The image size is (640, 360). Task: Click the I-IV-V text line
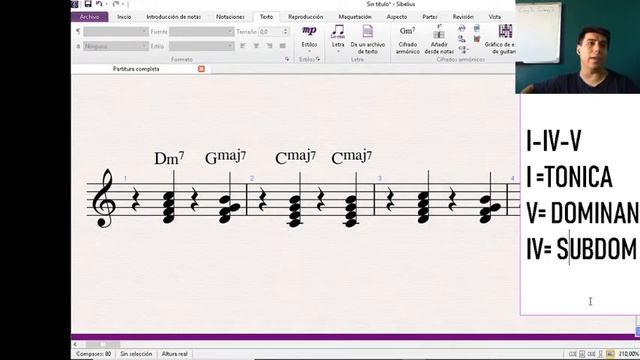tap(553, 141)
